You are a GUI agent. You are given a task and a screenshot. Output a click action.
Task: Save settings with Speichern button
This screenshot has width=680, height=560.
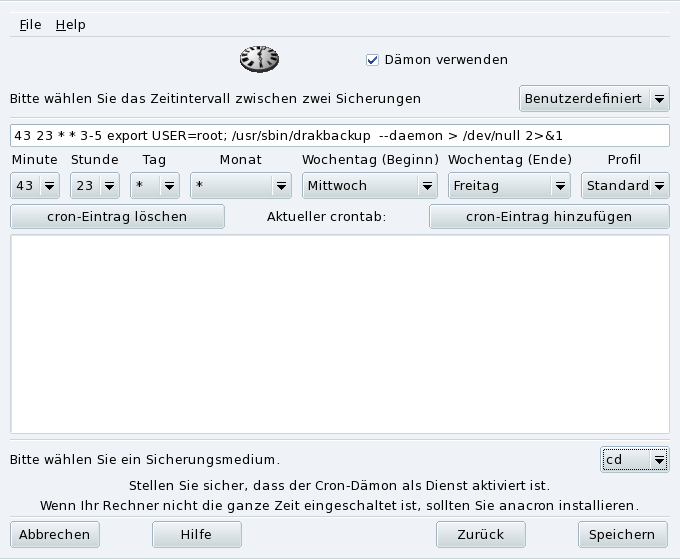[622, 534]
